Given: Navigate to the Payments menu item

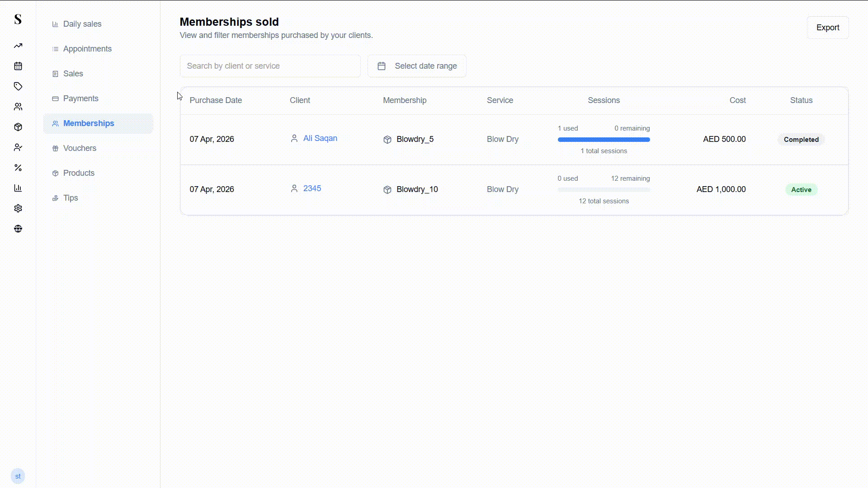Looking at the screenshot, I should click(x=80, y=99).
